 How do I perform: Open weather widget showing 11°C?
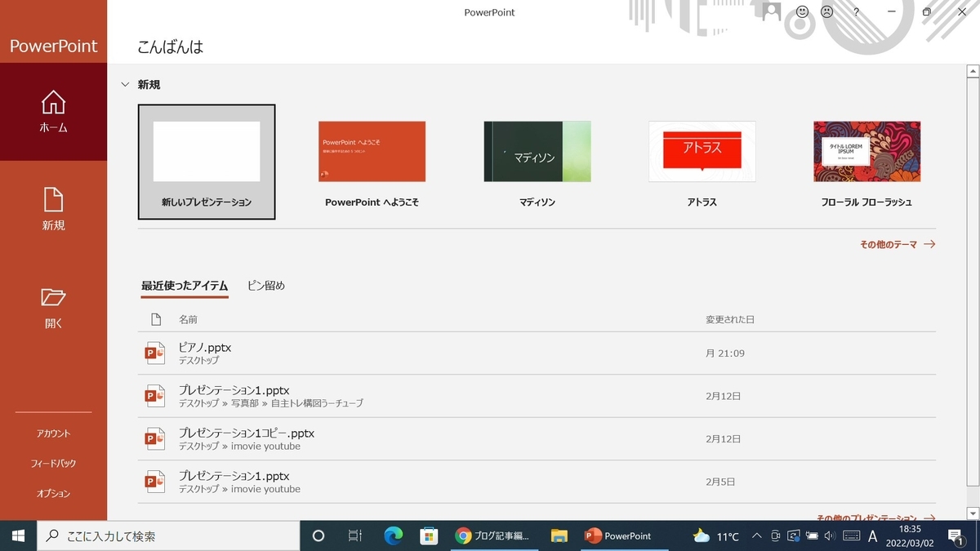point(715,536)
